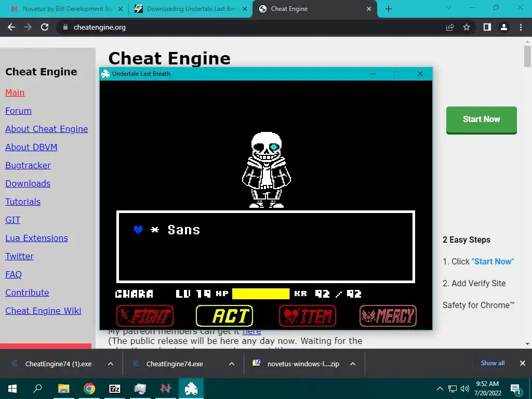Open the Contribute link
This screenshot has height=399, width=532.
coord(27,292)
